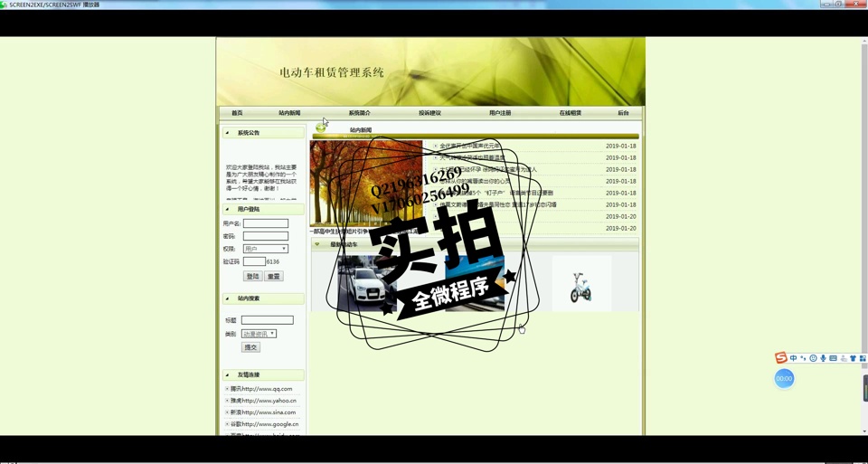Click the 登陆 login button
Viewport: 868px width, 464px height.
pos(253,276)
